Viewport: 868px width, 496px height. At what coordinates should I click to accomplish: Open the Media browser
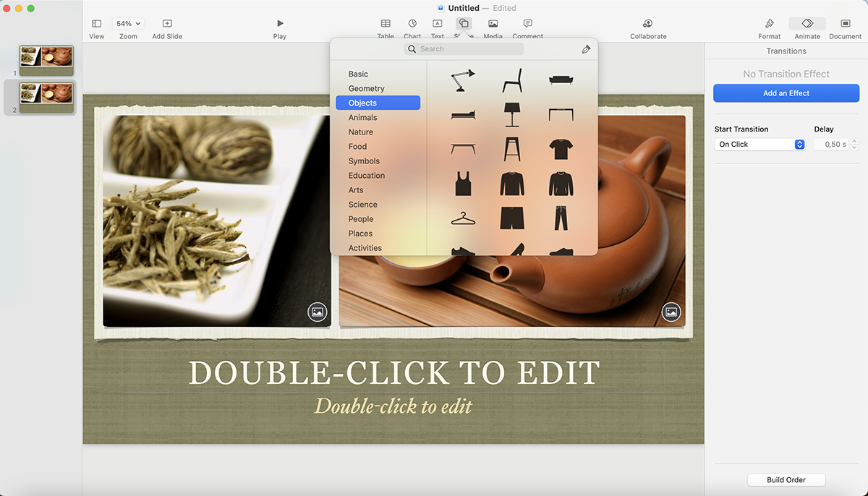pos(493,27)
